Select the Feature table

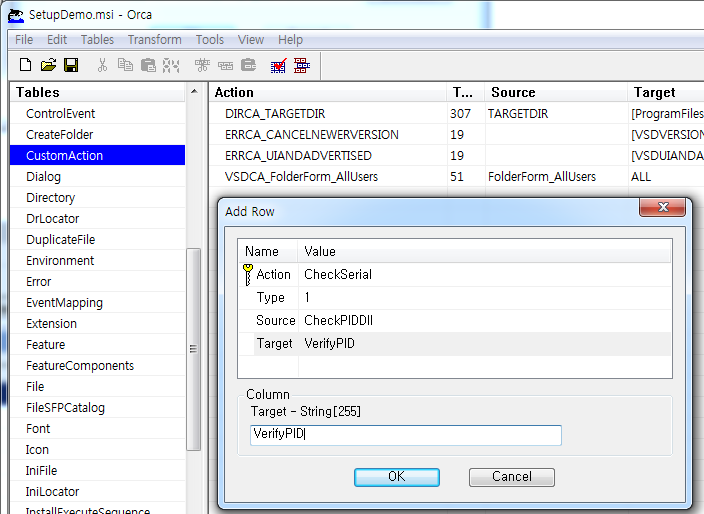point(97,345)
